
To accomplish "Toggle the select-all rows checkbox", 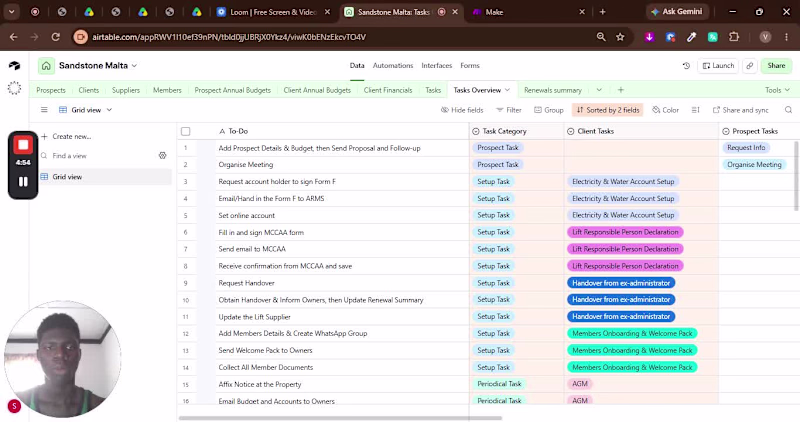I will coord(186,131).
